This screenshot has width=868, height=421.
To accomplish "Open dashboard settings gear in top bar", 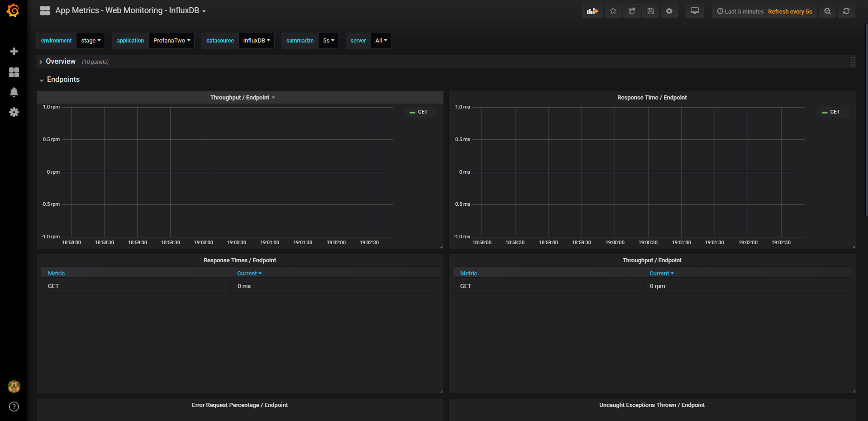I will [669, 11].
